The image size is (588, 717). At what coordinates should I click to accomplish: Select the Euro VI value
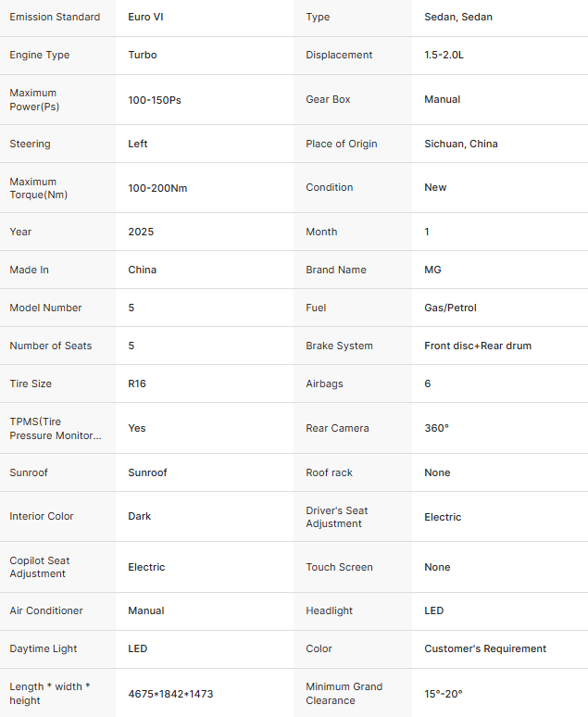point(145,17)
